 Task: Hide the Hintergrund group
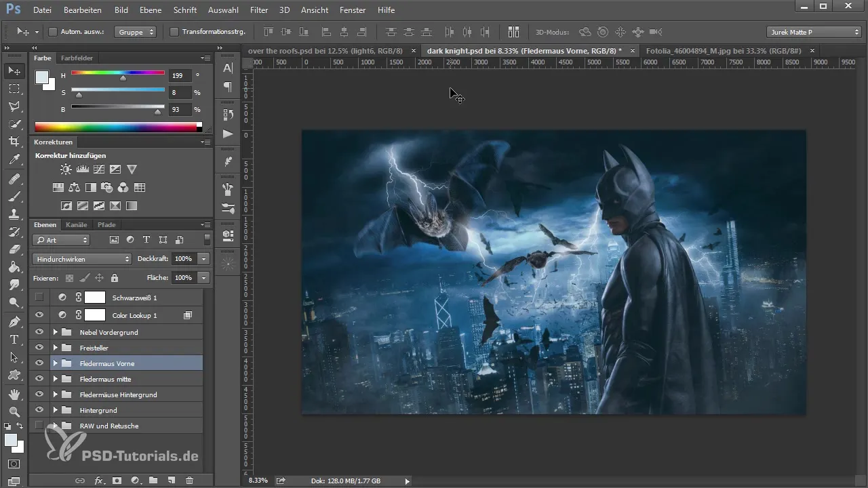39,410
